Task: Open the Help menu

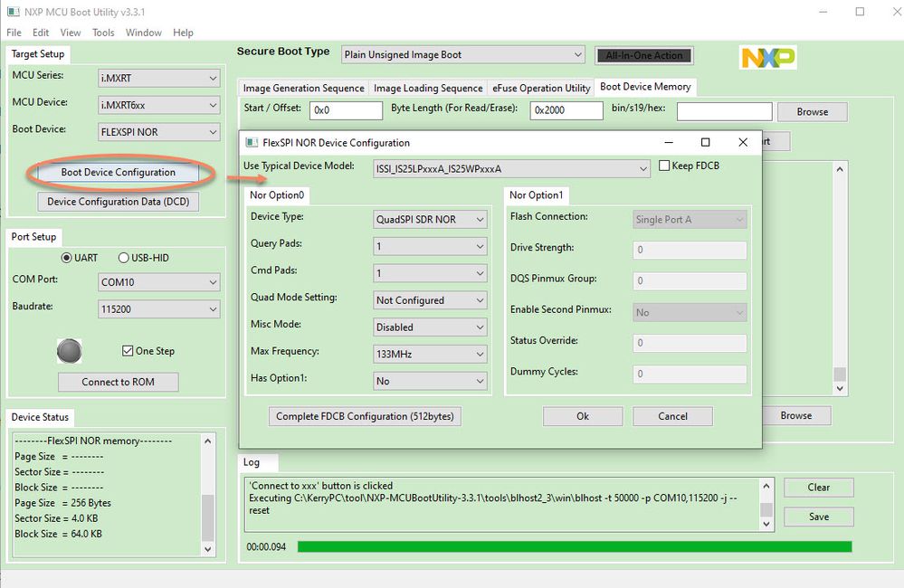Action: 183,33
